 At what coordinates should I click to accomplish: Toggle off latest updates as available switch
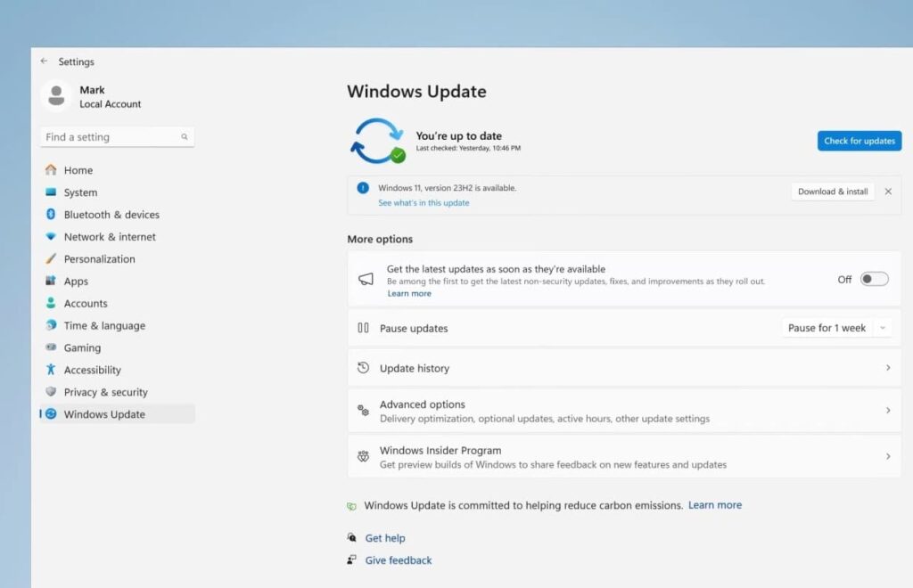[x=874, y=279]
